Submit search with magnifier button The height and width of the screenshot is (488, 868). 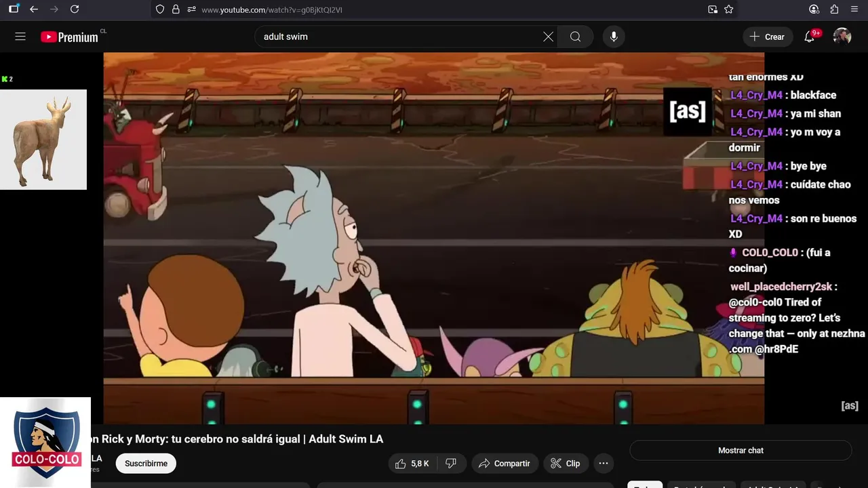(x=575, y=37)
